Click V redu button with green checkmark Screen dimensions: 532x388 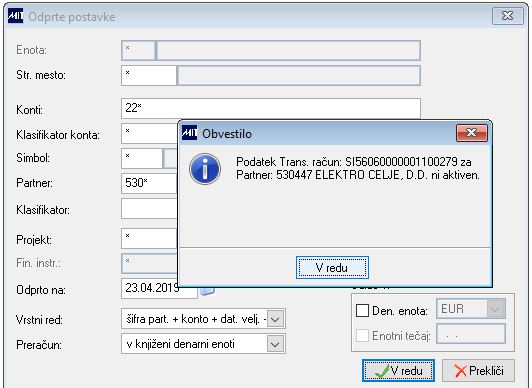tap(398, 371)
